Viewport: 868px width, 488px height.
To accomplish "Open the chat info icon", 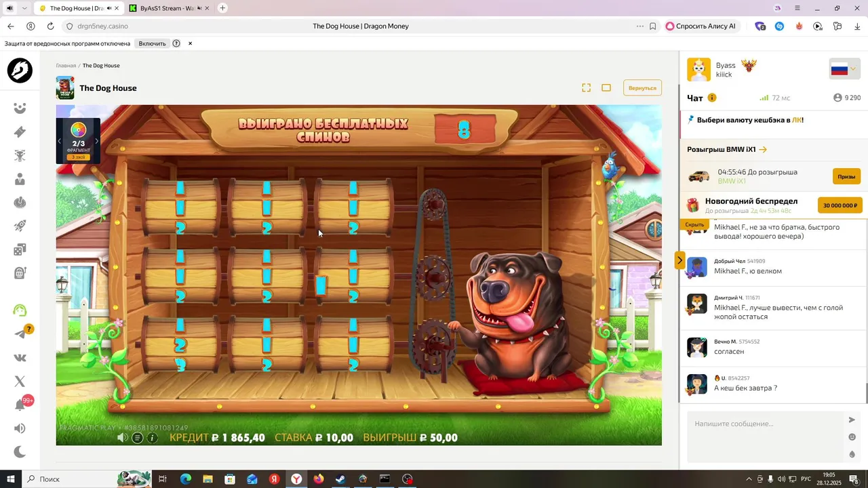I will 712,98.
